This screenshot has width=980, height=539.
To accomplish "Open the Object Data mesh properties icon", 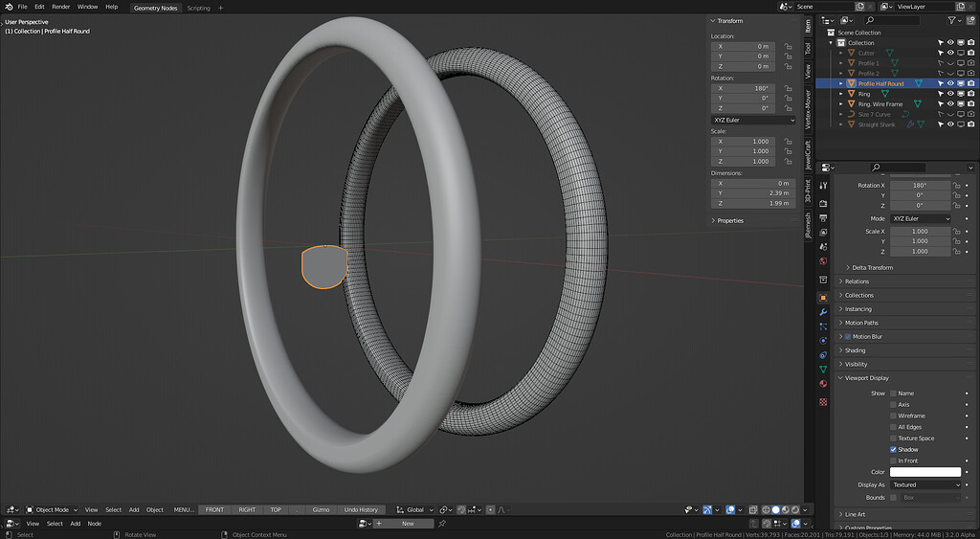I will pyautogui.click(x=823, y=370).
